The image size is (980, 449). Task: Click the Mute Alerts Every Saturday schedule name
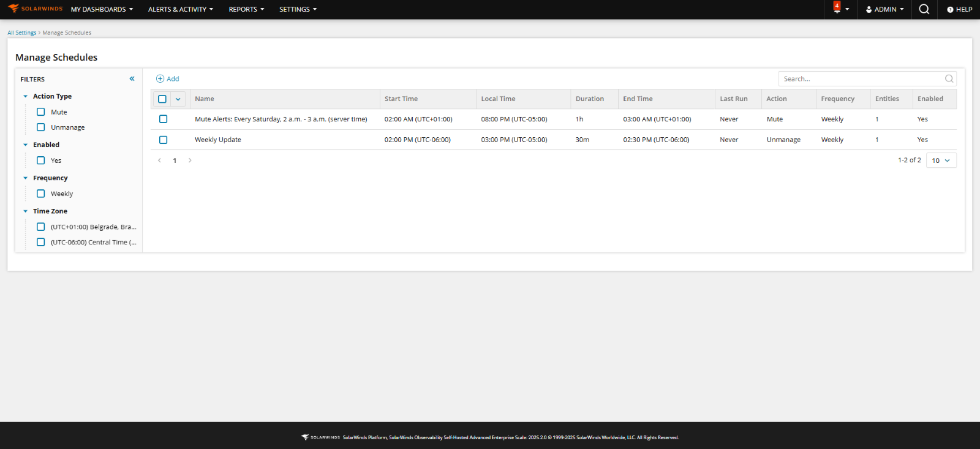(281, 119)
